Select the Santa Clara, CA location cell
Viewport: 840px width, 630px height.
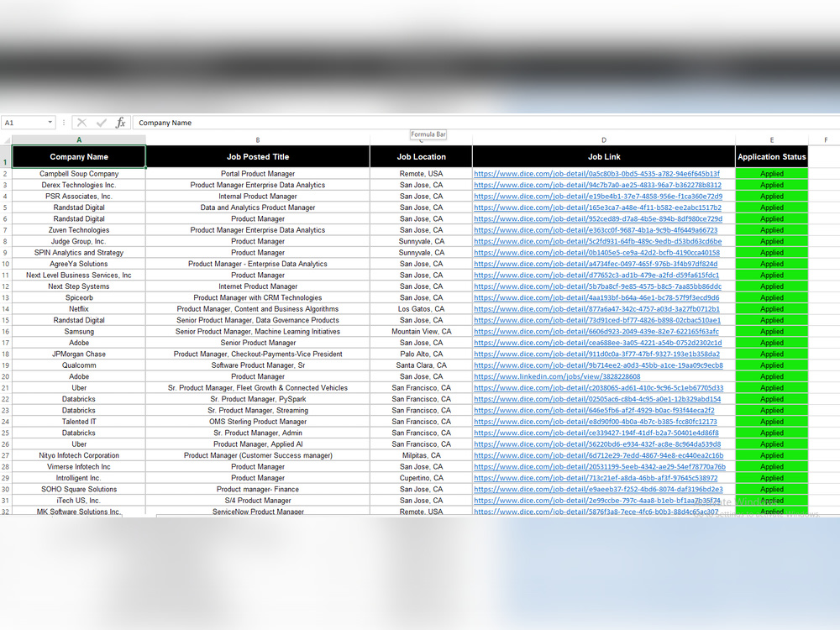(421, 365)
